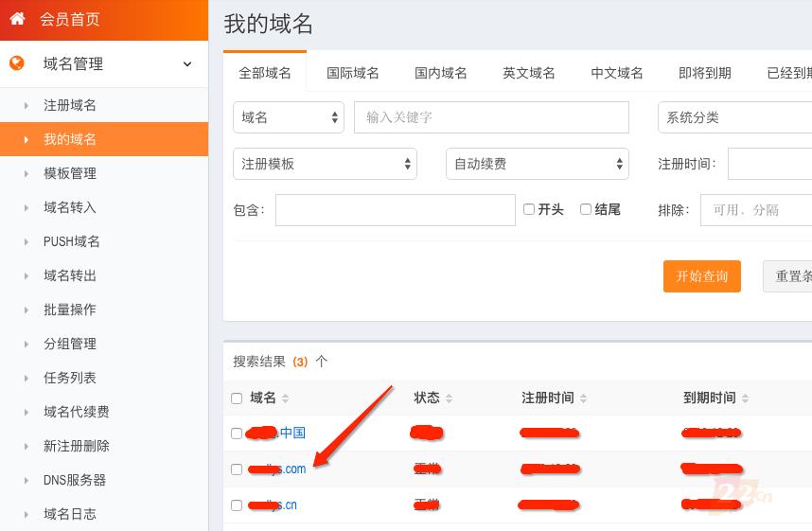Enable the 开头 checkbox
812x531 pixels.
click(529, 209)
